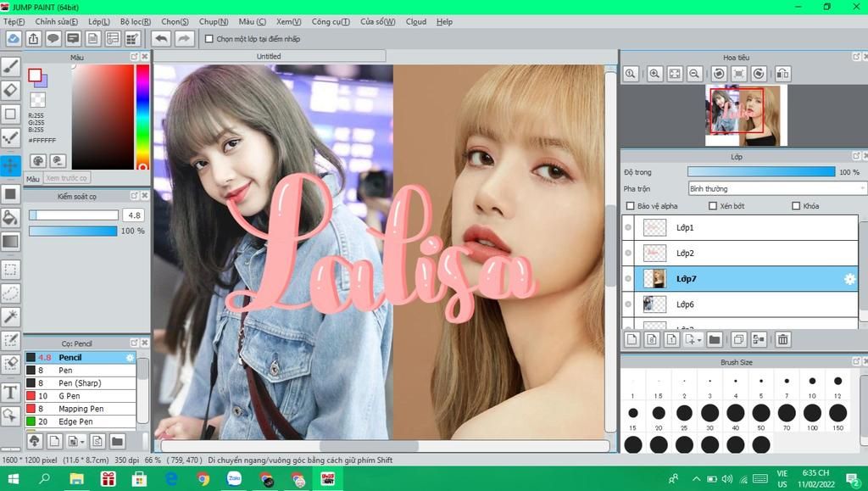
Task: Select the Eraser tool
Action: [x=10, y=90]
